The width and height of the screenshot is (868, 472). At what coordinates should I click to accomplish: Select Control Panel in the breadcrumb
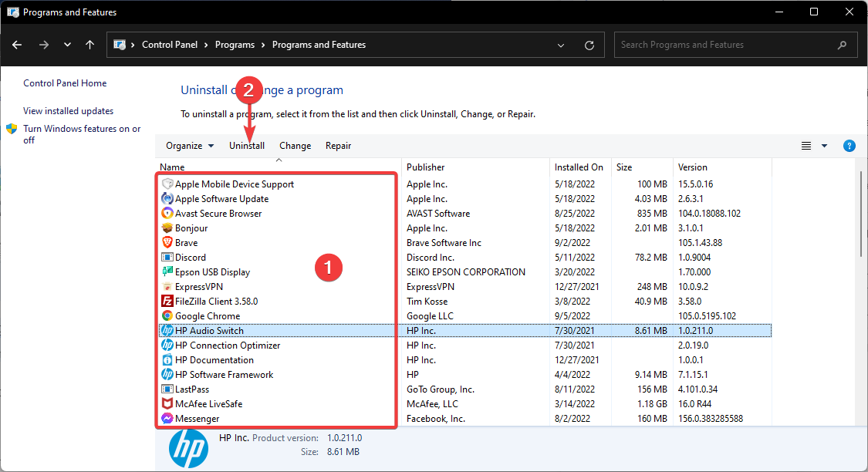coord(170,45)
